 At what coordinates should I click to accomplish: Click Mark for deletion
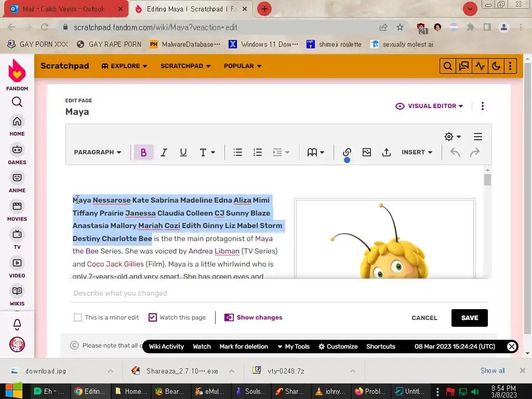(x=244, y=347)
